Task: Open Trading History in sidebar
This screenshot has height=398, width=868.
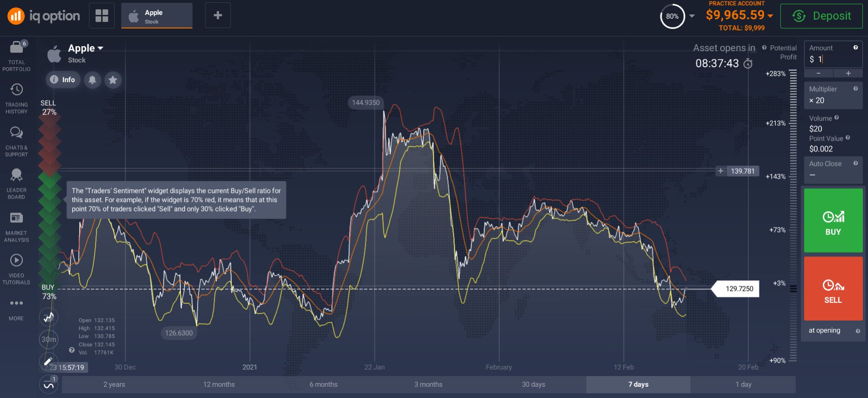Action: pyautogui.click(x=16, y=99)
